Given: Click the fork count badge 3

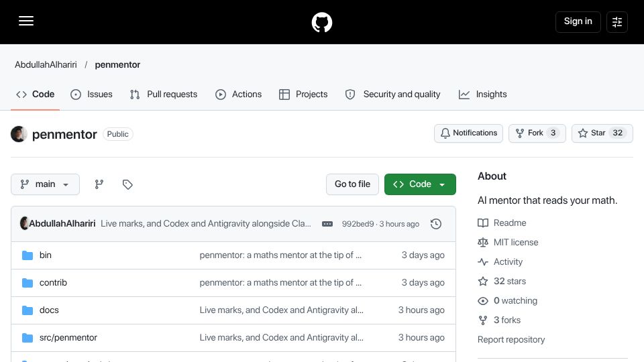Looking at the screenshot, I should [553, 133].
